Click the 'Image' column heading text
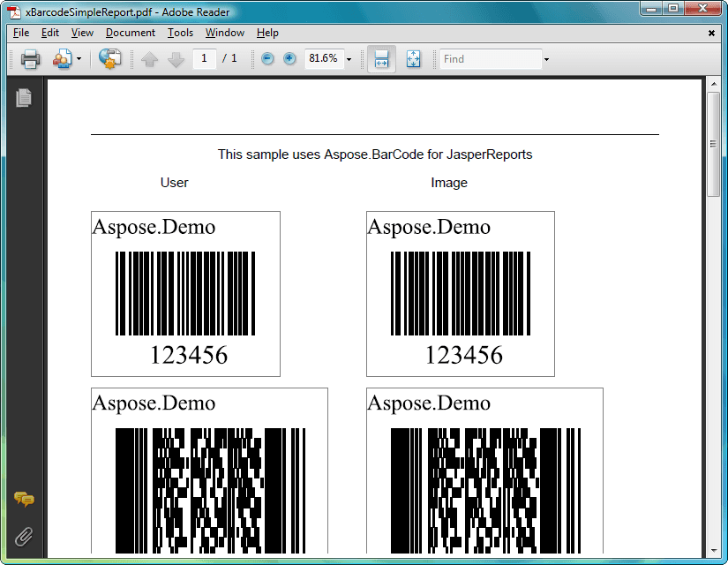Screen dimensions: 728x565 [x=449, y=183]
